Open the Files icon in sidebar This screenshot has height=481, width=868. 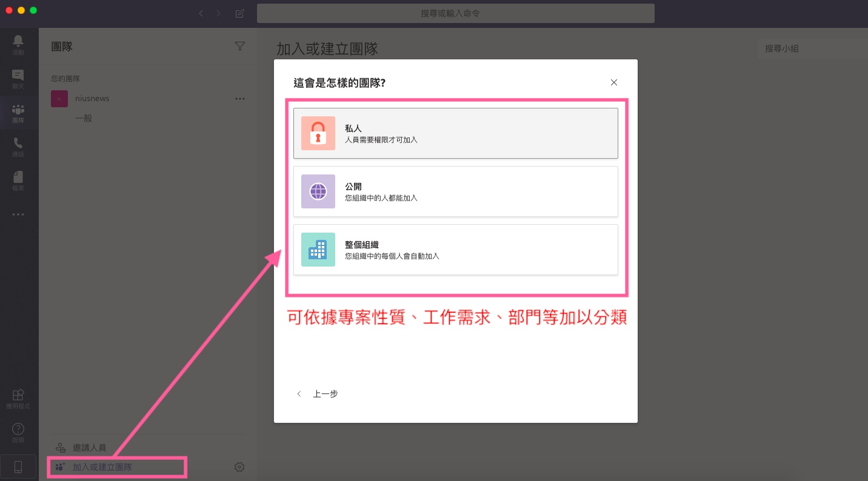pos(18,180)
